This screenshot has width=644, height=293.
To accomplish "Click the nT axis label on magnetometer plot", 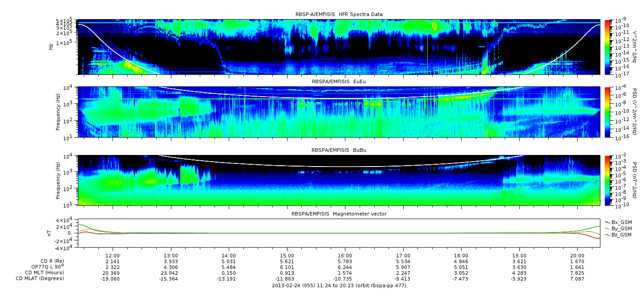I will click(51, 233).
